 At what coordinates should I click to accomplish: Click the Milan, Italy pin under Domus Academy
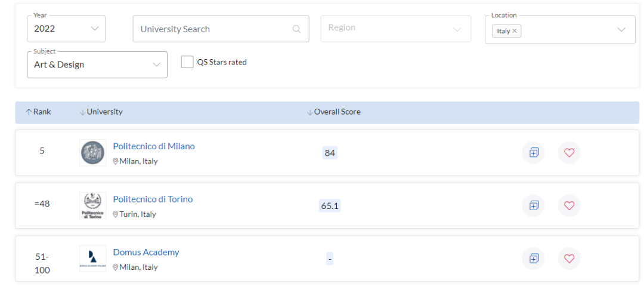[116, 268]
